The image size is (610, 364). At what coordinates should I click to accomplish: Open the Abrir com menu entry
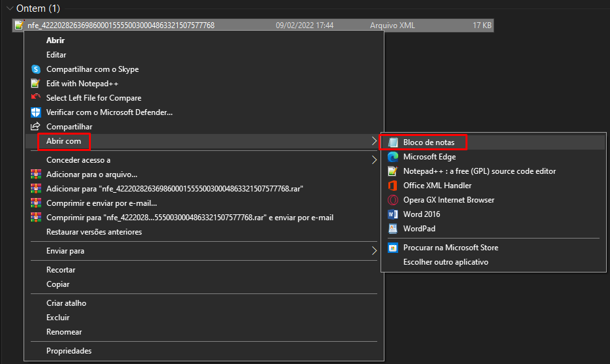(x=63, y=141)
